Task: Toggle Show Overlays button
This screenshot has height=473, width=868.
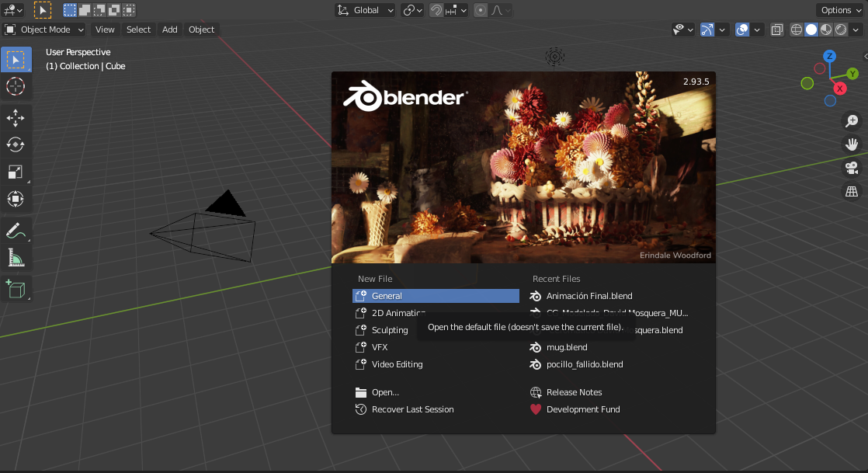Action: 742,30
